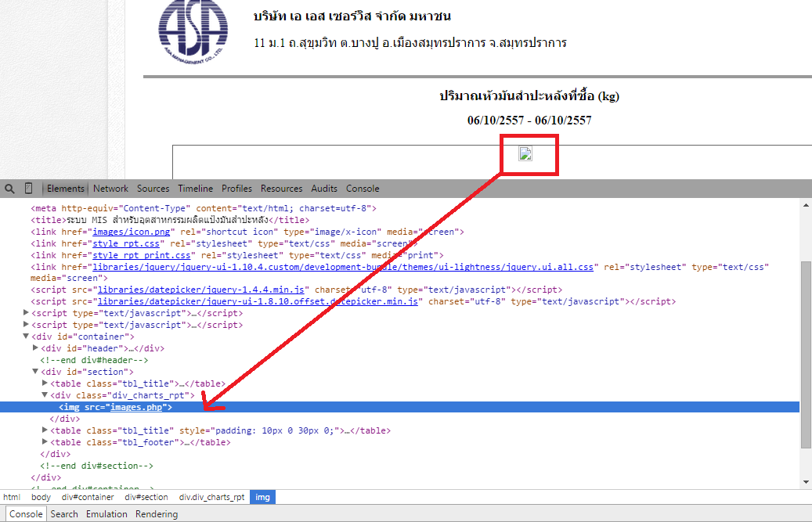Expand the second collapsed script node
The image size is (812, 522).
(x=26, y=324)
